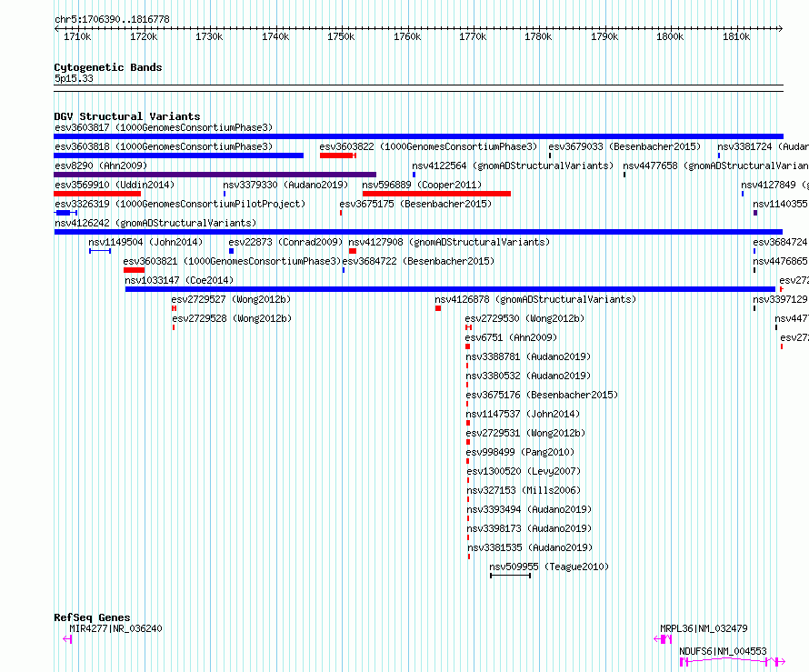Click esv3679033 (Besenbacher2015) label

(x=624, y=146)
